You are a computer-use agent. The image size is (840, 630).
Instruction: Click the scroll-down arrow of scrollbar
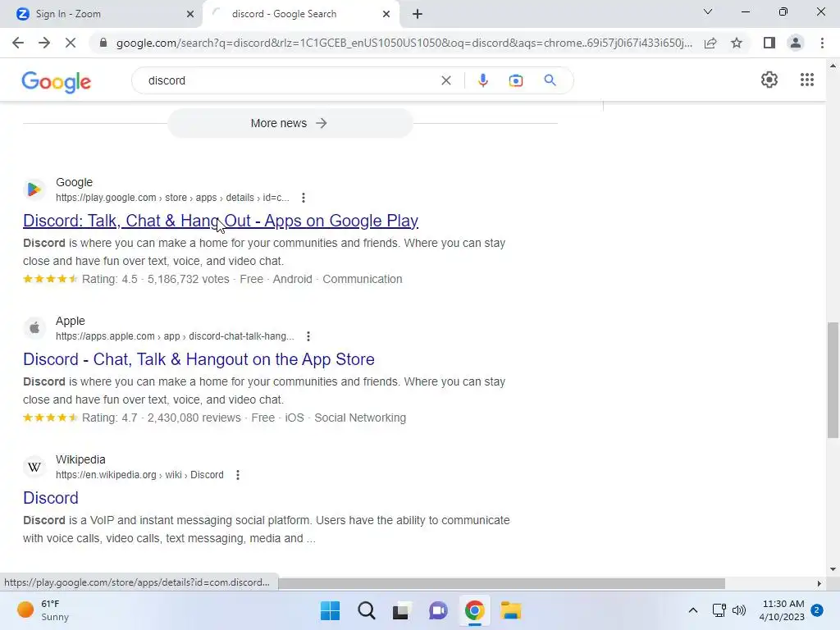tap(833, 569)
